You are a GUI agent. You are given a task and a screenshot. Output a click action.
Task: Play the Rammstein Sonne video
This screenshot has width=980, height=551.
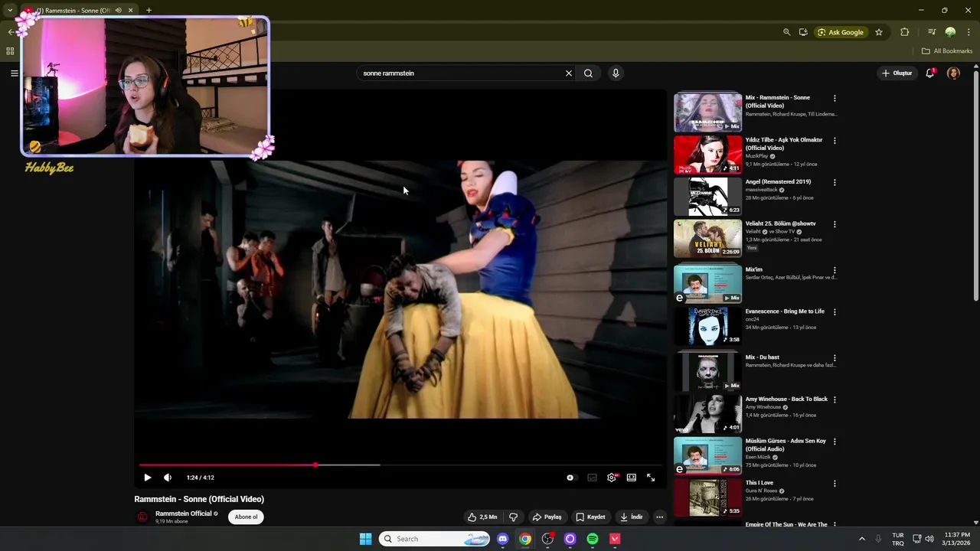tap(147, 478)
